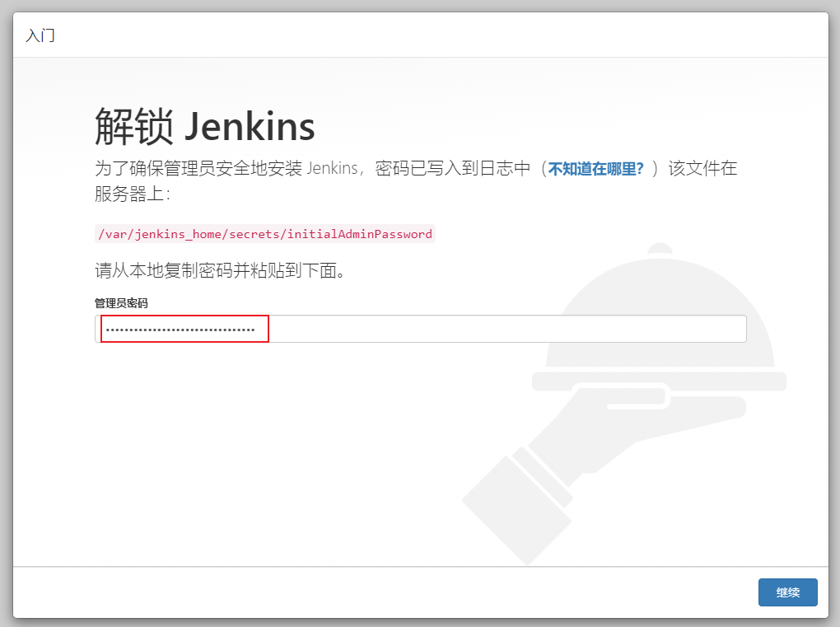
Task: Click the 解锁 Jenkins heading
Action: point(204,127)
